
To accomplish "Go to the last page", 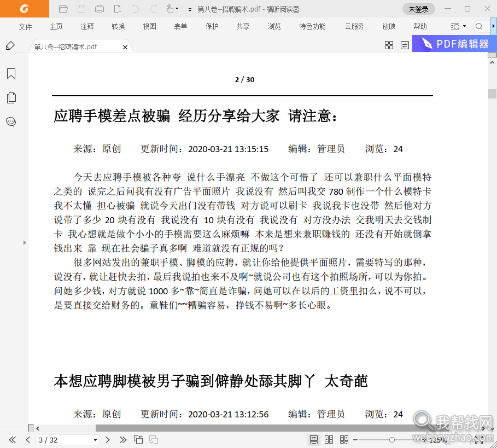I will [123, 440].
